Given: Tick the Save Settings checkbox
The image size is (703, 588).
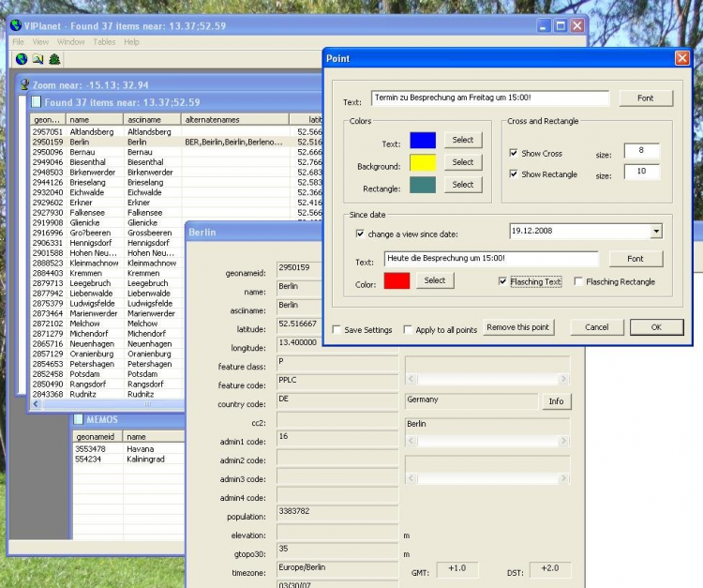Looking at the screenshot, I should (x=337, y=330).
